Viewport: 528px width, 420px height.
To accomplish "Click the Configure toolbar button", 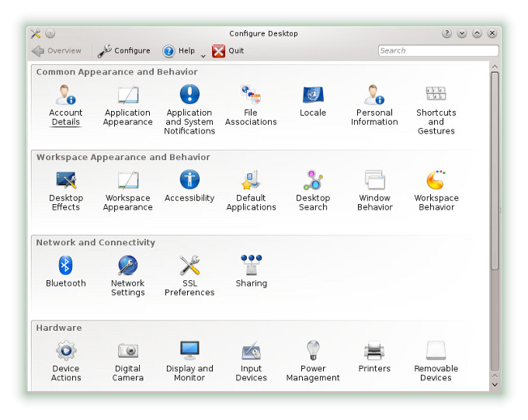I will [123, 51].
